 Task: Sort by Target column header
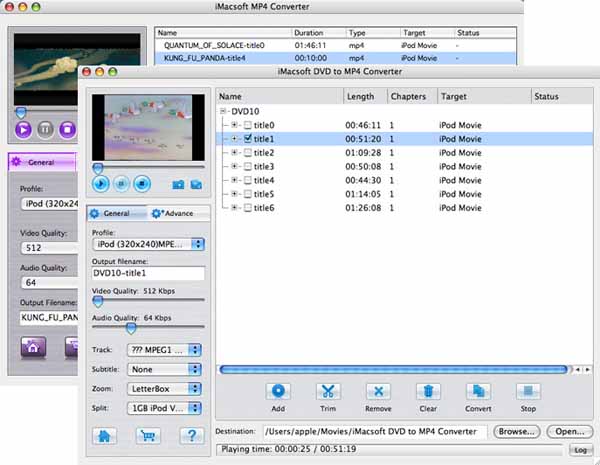[484, 96]
